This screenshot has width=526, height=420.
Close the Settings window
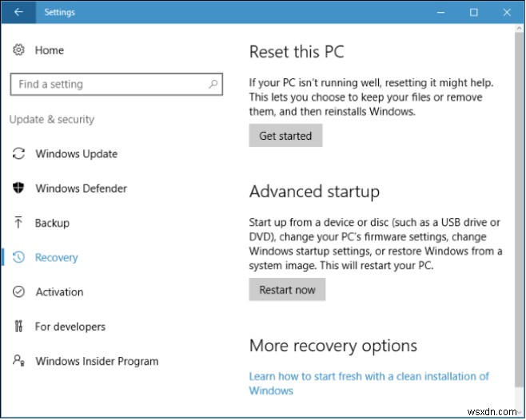point(507,13)
